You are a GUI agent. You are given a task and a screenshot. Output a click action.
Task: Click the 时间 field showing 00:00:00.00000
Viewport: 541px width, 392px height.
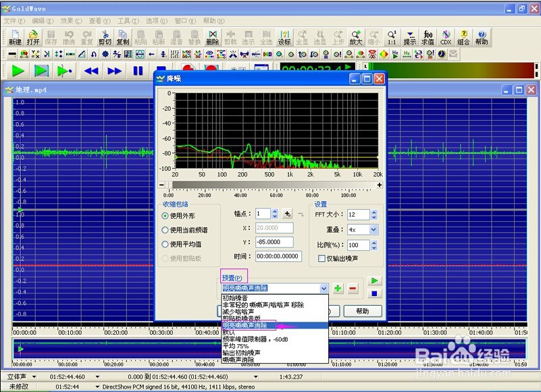point(278,256)
